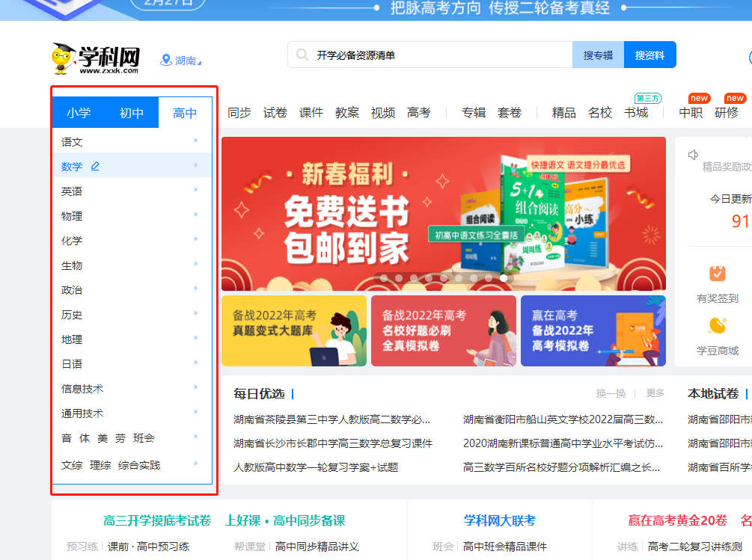Click the pencil edit icon next to 数学
Viewport: 752px width, 560px height.
point(95,166)
